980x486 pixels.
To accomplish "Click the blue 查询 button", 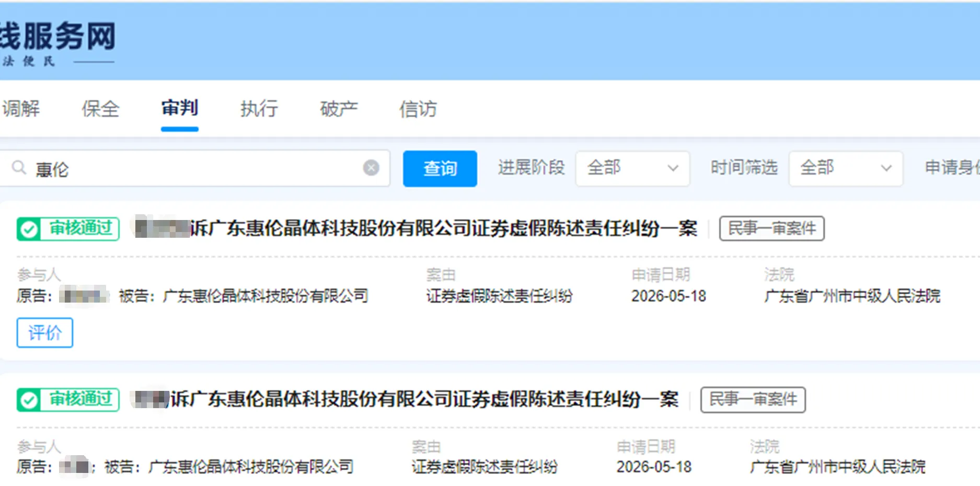I will pyautogui.click(x=440, y=168).
